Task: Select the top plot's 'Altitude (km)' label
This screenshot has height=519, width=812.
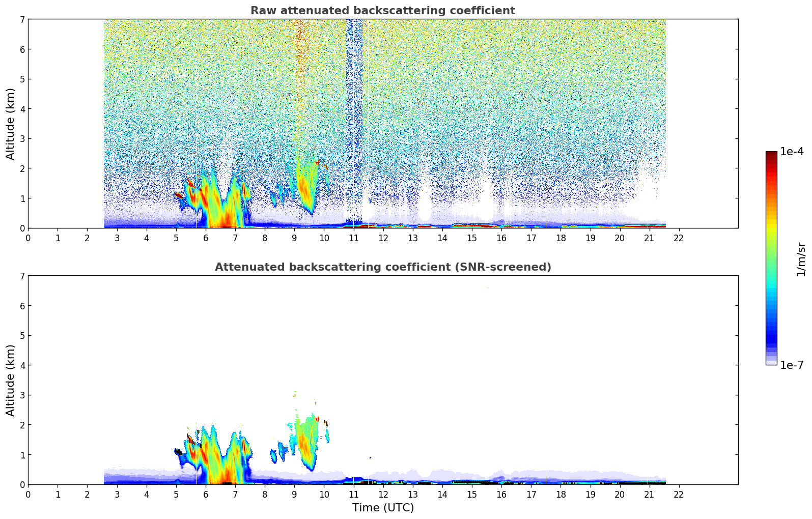Action: pos(11,124)
